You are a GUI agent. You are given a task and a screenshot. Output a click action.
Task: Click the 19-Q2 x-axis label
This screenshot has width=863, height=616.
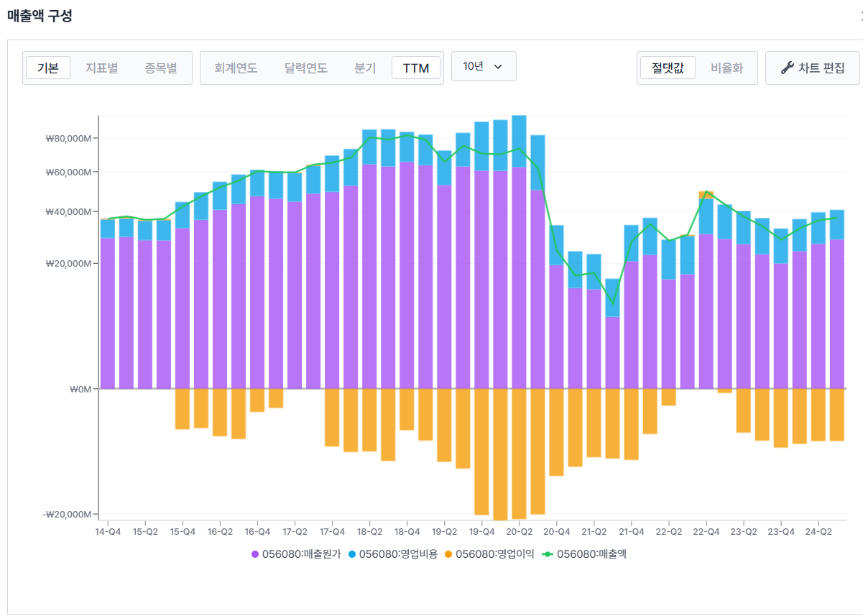pyautogui.click(x=444, y=532)
